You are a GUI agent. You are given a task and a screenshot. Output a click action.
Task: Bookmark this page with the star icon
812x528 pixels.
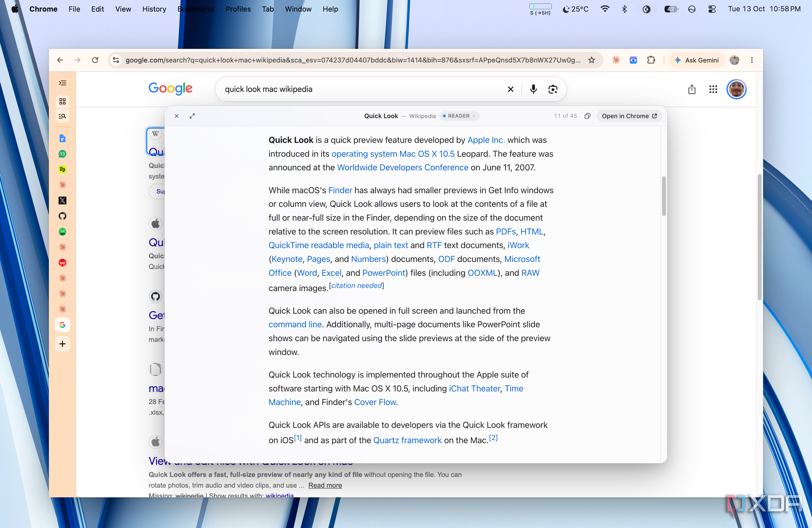pos(592,60)
